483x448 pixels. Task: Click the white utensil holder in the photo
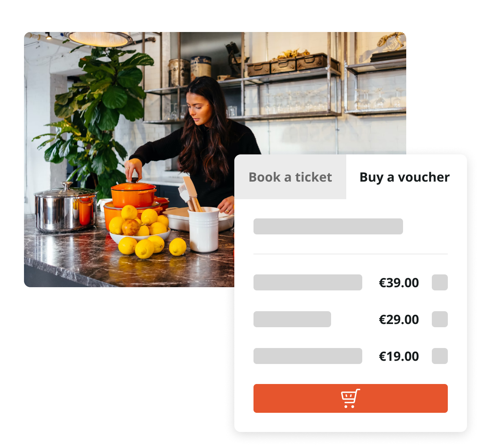(204, 230)
